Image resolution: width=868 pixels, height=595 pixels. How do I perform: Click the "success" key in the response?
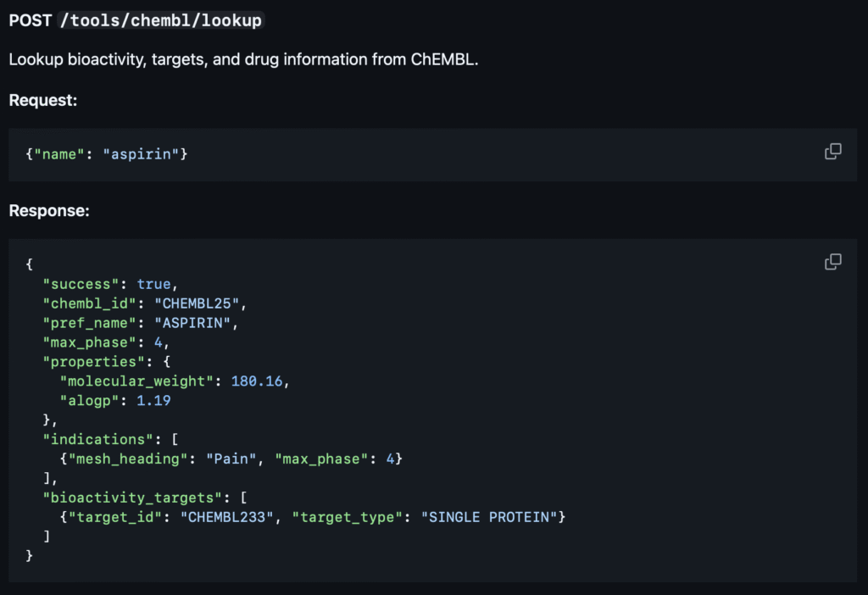coord(81,284)
